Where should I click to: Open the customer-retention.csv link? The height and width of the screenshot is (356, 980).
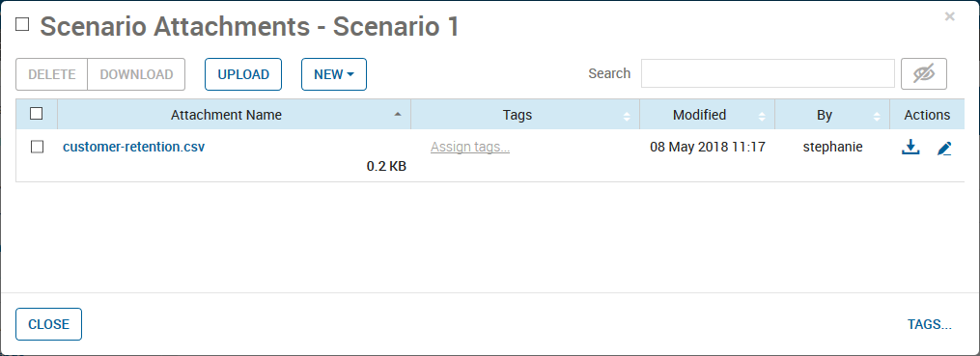coord(134,148)
